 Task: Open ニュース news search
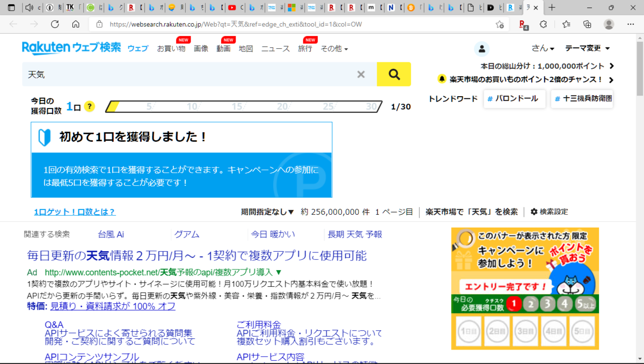(275, 48)
